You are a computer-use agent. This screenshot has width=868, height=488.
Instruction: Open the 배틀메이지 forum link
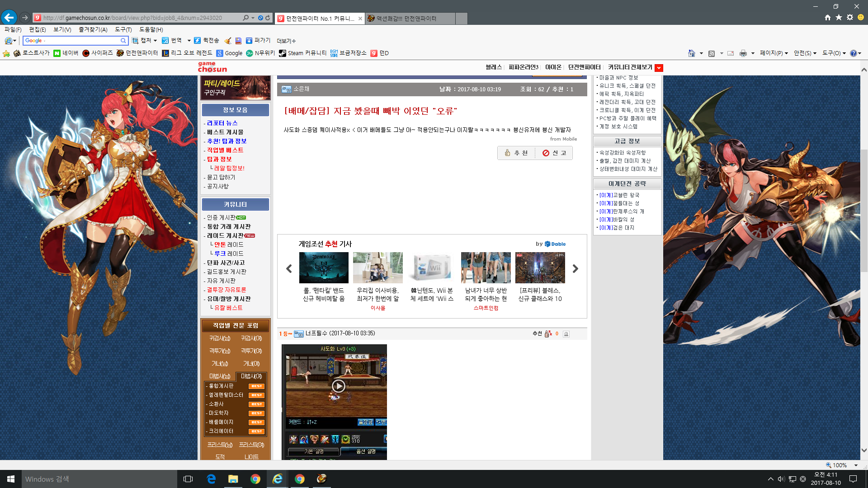(221, 422)
